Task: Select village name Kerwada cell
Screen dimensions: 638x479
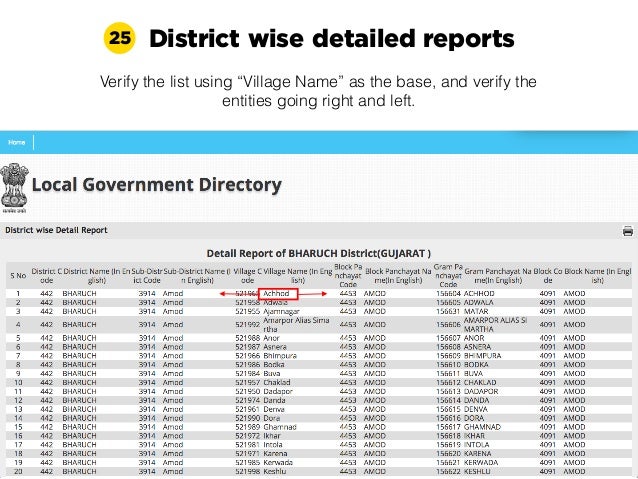Action: click(278, 463)
